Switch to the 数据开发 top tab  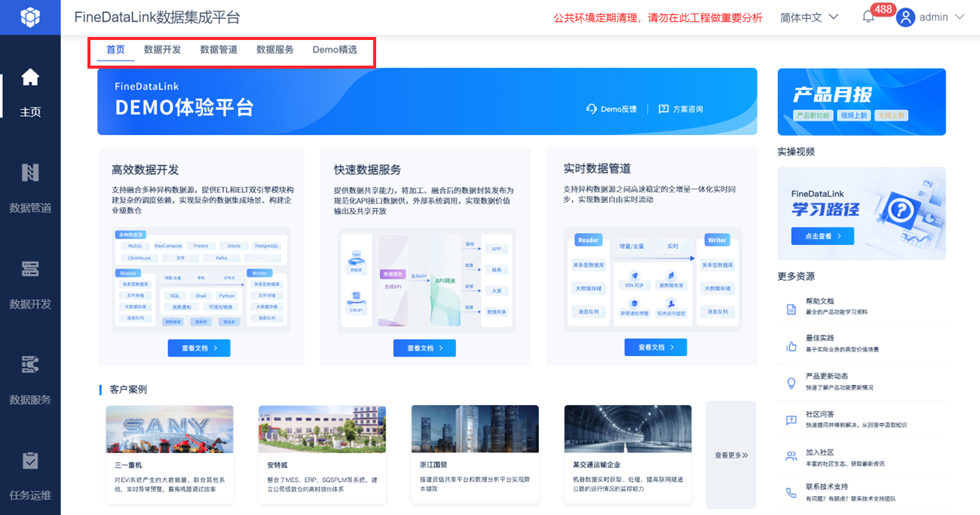click(x=163, y=50)
